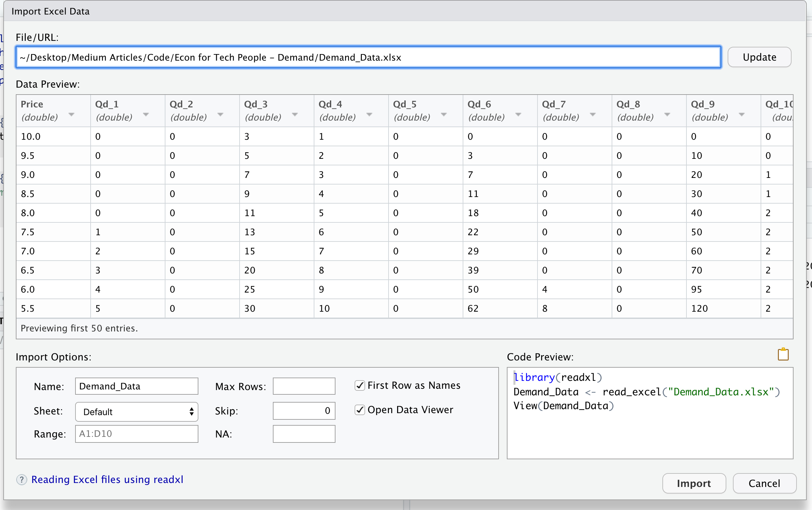Expand the Sheet selector set to Default
The width and height of the screenshot is (812, 510).
(x=136, y=411)
